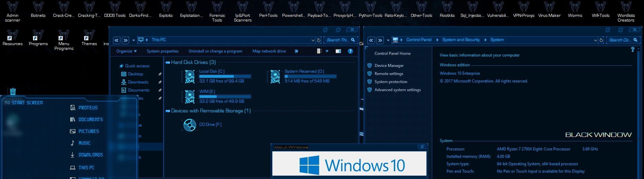The width and height of the screenshot is (644, 179).
Task: Select the System Reserved (D:) drive icon
Action: point(275,76)
